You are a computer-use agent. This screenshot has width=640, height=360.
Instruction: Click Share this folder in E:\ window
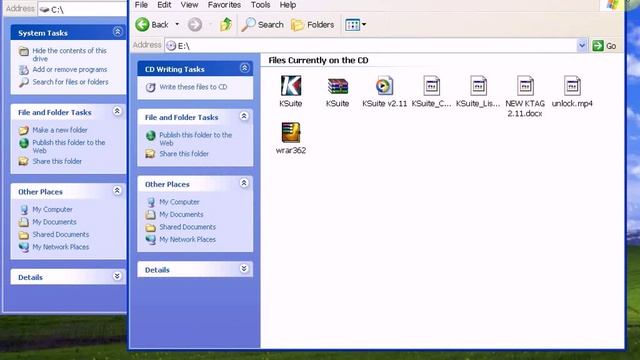point(184,154)
